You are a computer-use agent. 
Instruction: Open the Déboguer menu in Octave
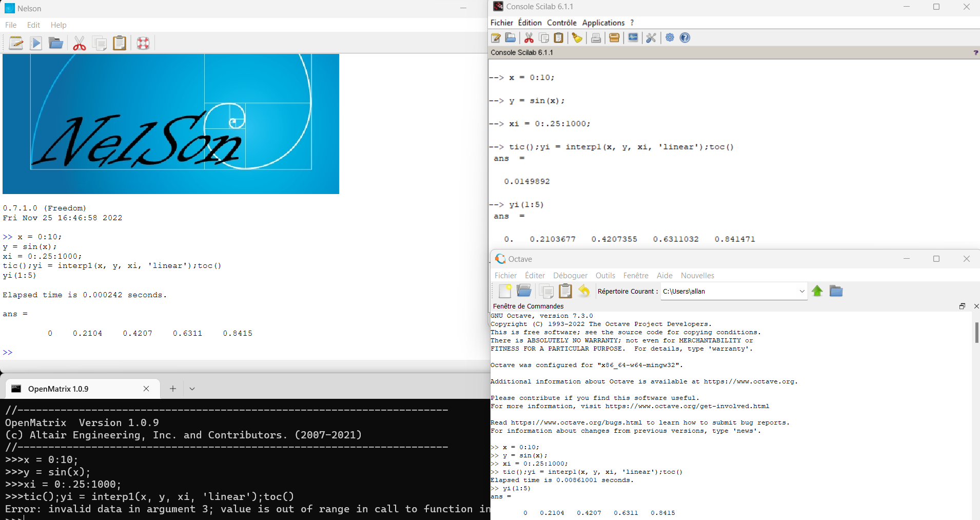(x=570, y=276)
